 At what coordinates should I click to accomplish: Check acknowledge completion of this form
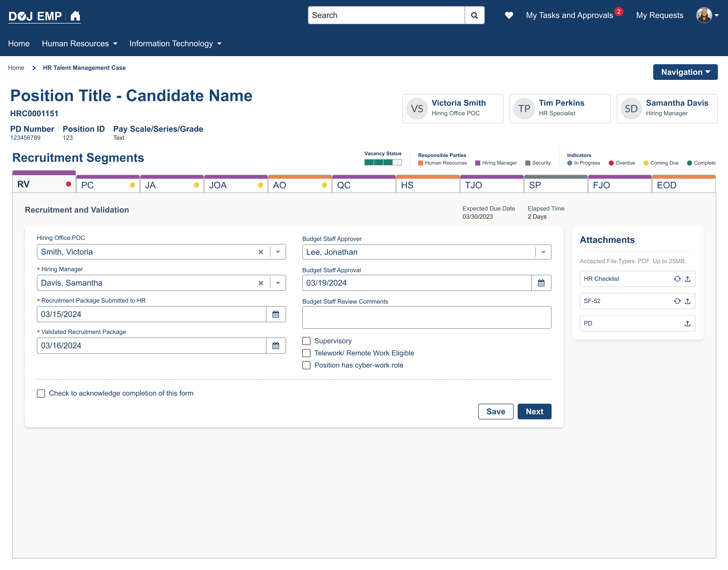pos(41,394)
